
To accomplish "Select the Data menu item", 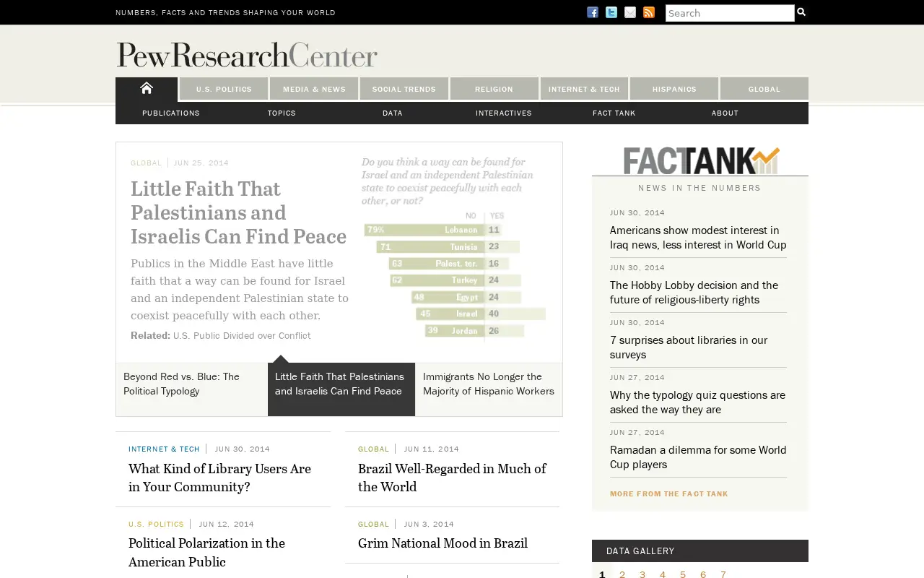I will tap(393, 113).
